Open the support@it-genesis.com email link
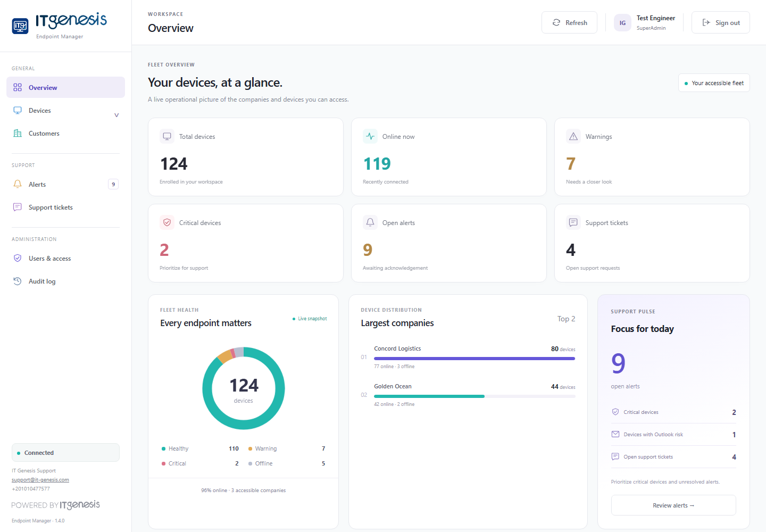766x532 pixels. tap(40, 479)
